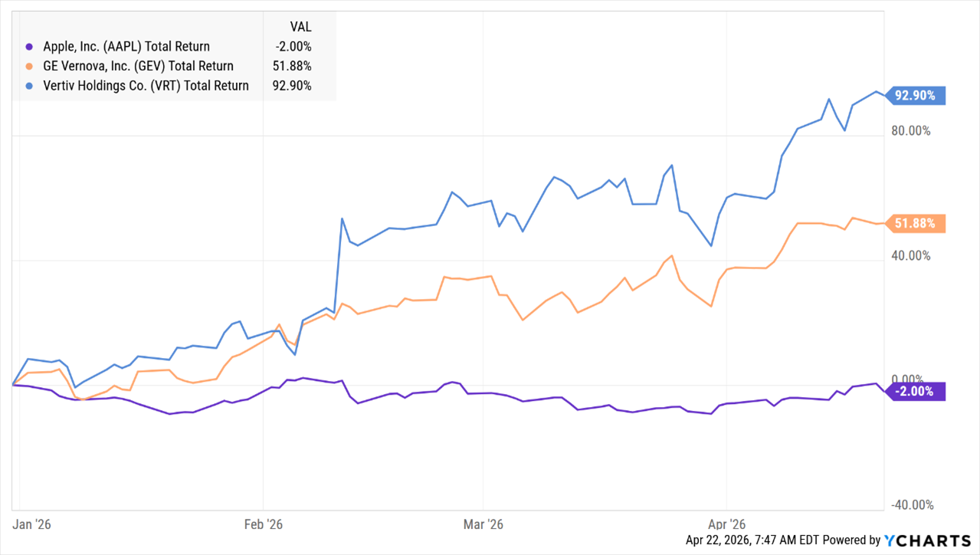980x555 pixels.
Task: Click the orange GE Vernova legend dot
Action: [29, 67]
